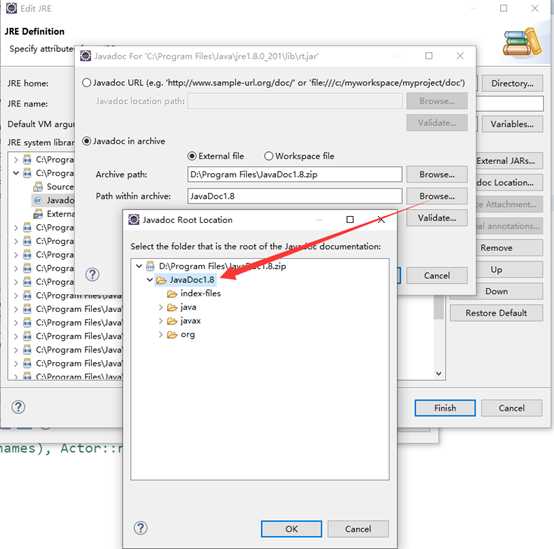Viewport: 554px width, 549px height.
Task: Click the JavaDoc1.8.zip archive icon
Action: pos(151,266)
